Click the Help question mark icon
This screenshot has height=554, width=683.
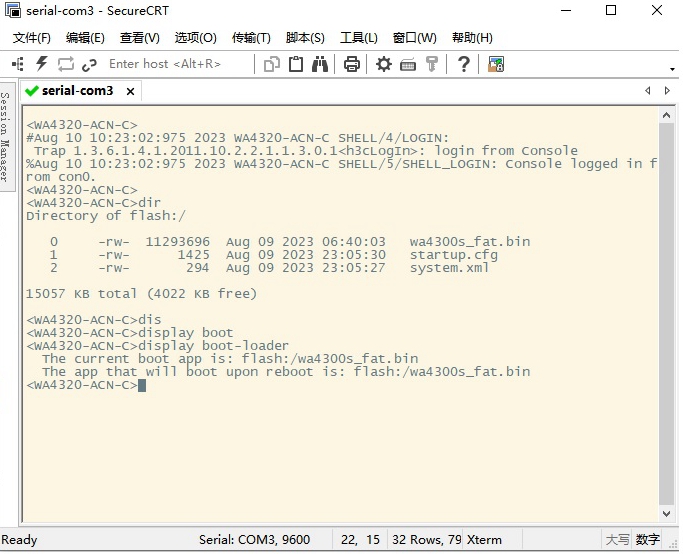pyautogui.click(x=463, y=64)
